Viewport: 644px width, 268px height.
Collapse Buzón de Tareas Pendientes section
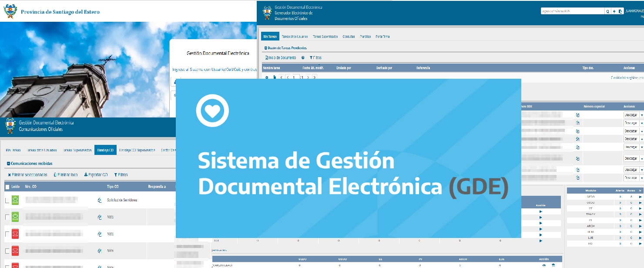pyautogui.click(x=266, y=48)
